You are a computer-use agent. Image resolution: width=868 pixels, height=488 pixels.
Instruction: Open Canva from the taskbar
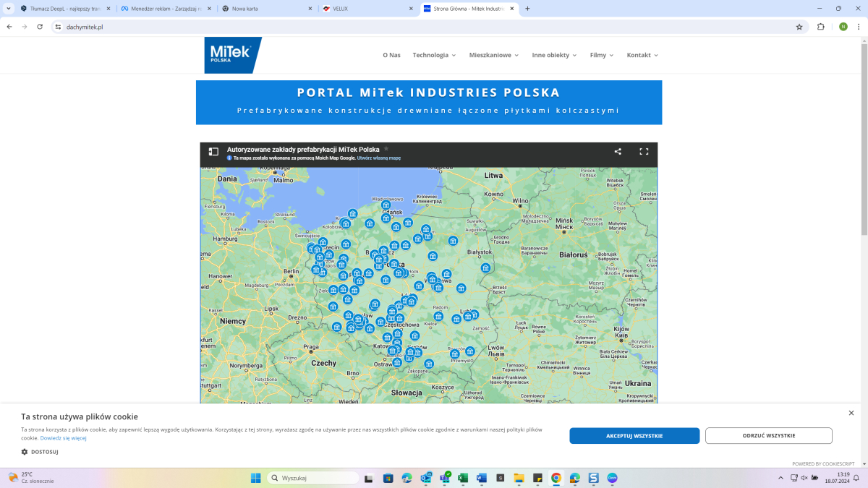pos(612,478)
